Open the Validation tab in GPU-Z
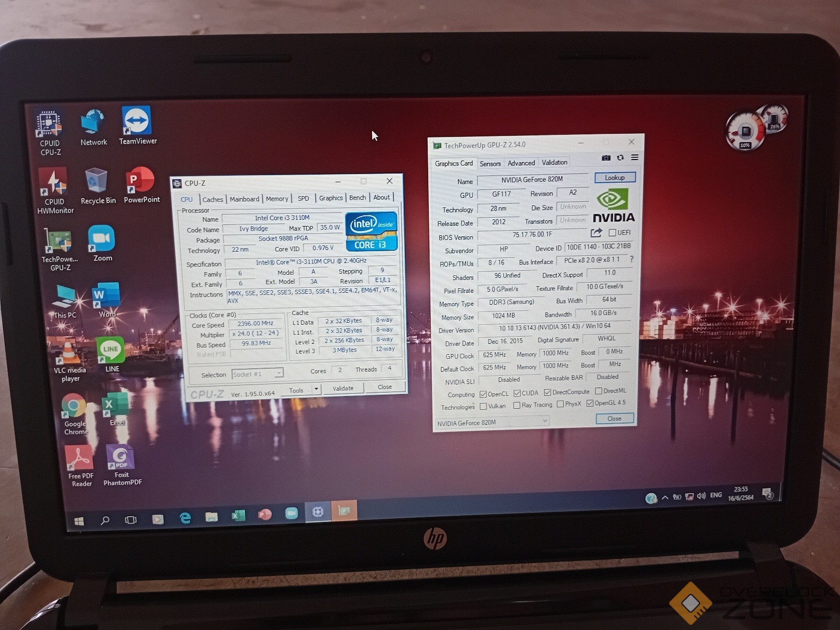Screen dimensions: 840x630 click(554, 163)
